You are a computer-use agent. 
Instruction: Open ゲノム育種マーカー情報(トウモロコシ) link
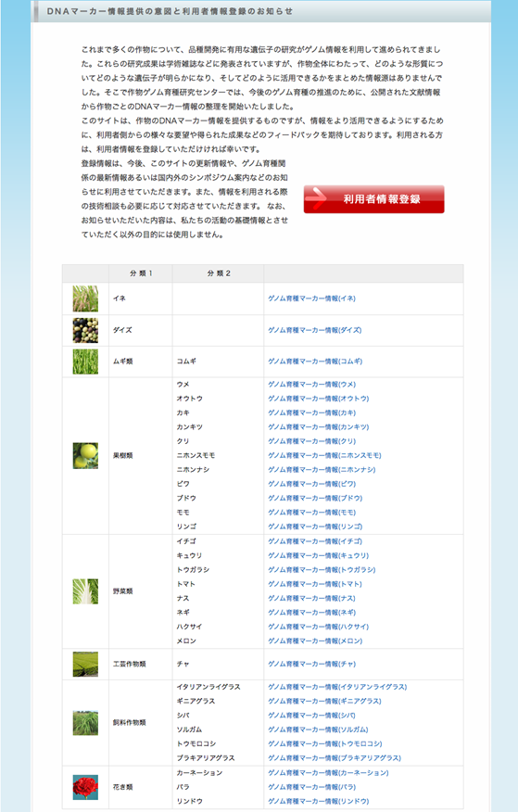pyautogui.click(x=324, y=743)
